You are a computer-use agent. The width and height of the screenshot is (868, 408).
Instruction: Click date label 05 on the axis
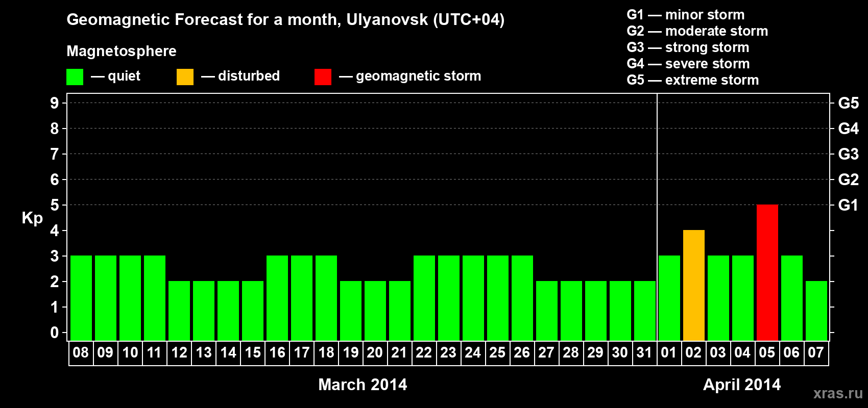767,352
